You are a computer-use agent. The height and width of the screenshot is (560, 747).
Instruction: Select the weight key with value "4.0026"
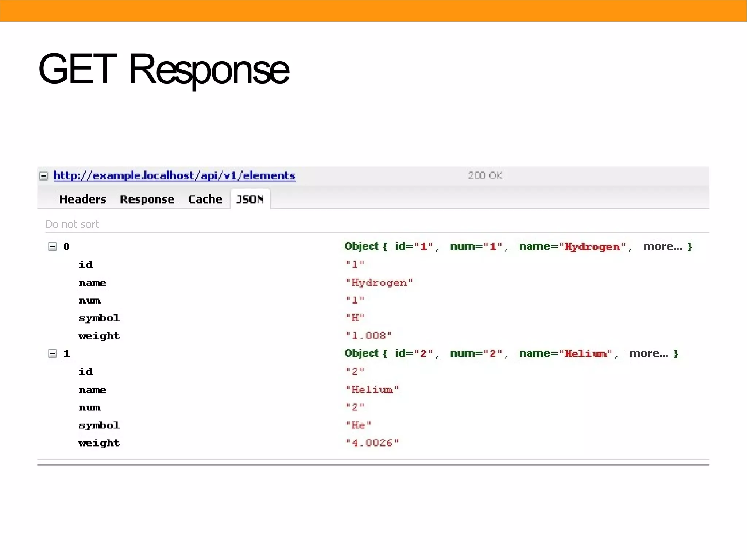[99, 443]
